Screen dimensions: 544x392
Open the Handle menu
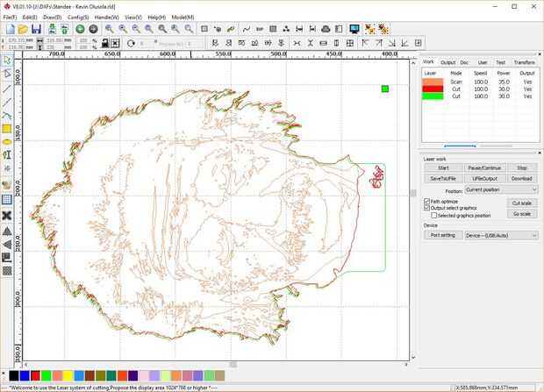pyautogui.click(x=107, y=17)
